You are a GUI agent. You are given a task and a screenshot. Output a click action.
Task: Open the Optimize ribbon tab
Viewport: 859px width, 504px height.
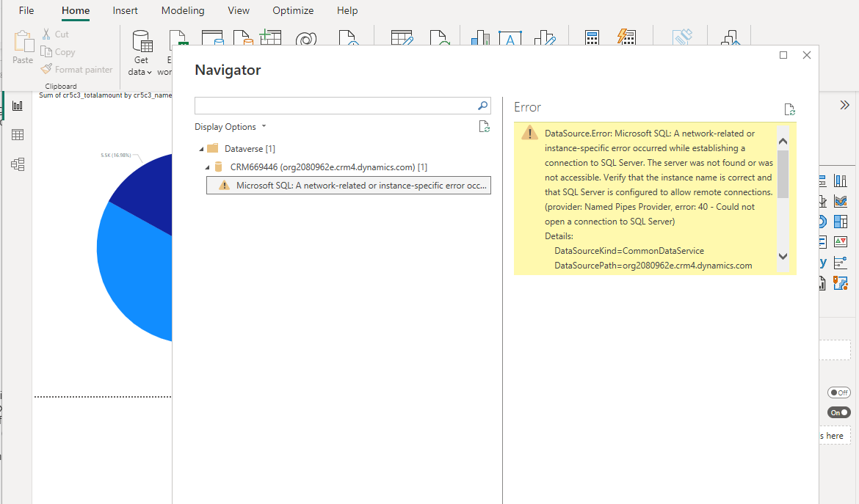[x=293, y=10]
